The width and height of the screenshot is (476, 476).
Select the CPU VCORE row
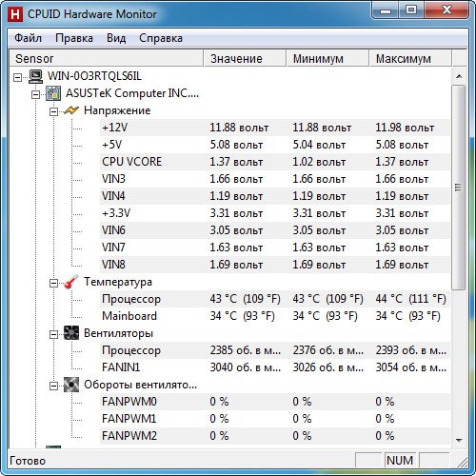click(275, 162)
